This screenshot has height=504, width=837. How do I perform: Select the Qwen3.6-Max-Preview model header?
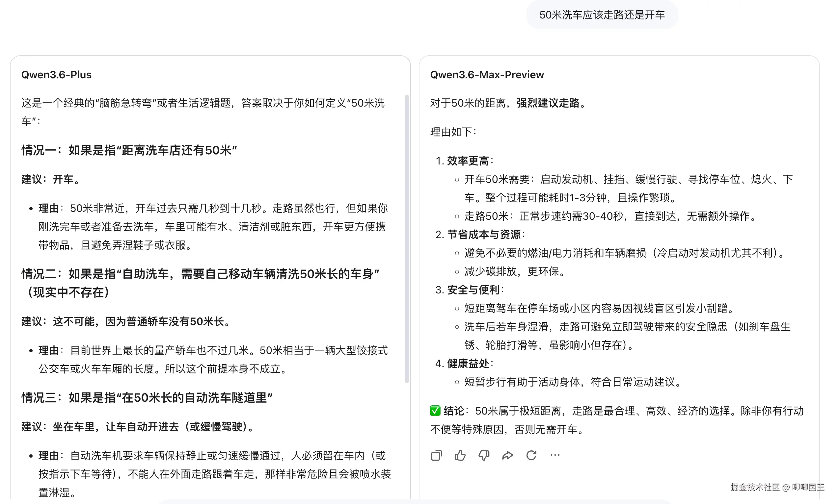tap(486, 74)
